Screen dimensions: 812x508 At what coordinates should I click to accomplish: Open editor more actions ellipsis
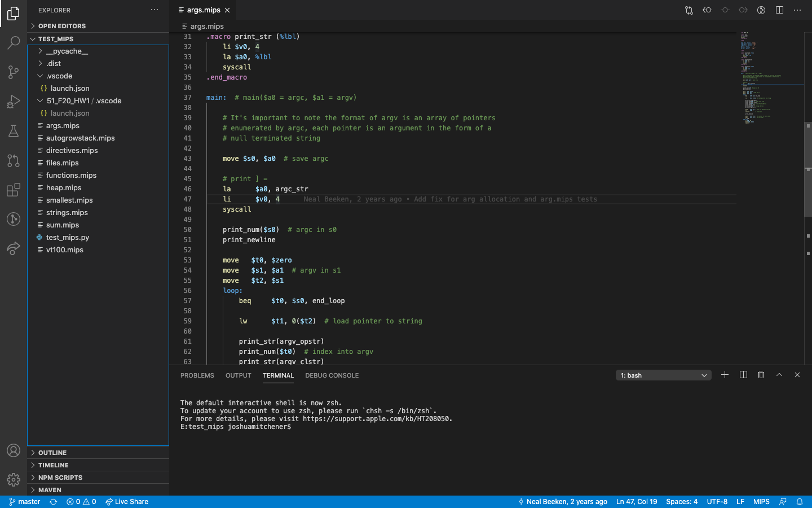pyautogui.click(x=797, y=10)
